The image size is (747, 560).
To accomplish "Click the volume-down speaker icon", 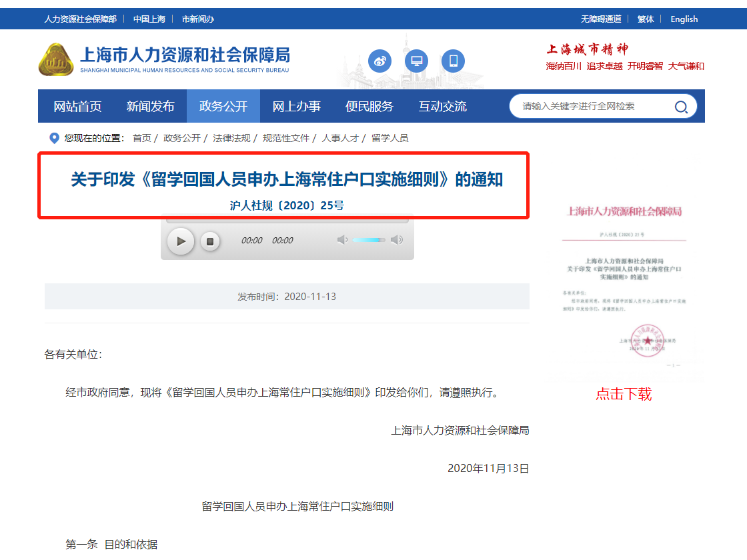I will tap(342, 240).
